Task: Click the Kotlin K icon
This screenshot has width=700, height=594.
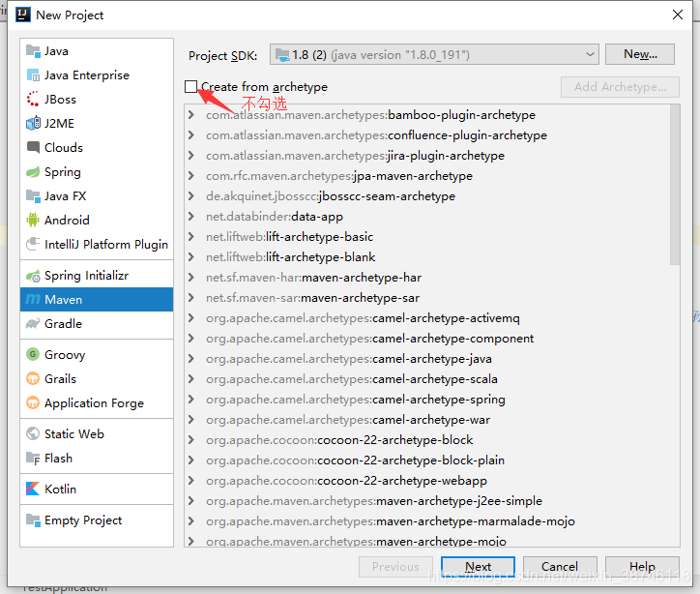Action: coord(33,490)
